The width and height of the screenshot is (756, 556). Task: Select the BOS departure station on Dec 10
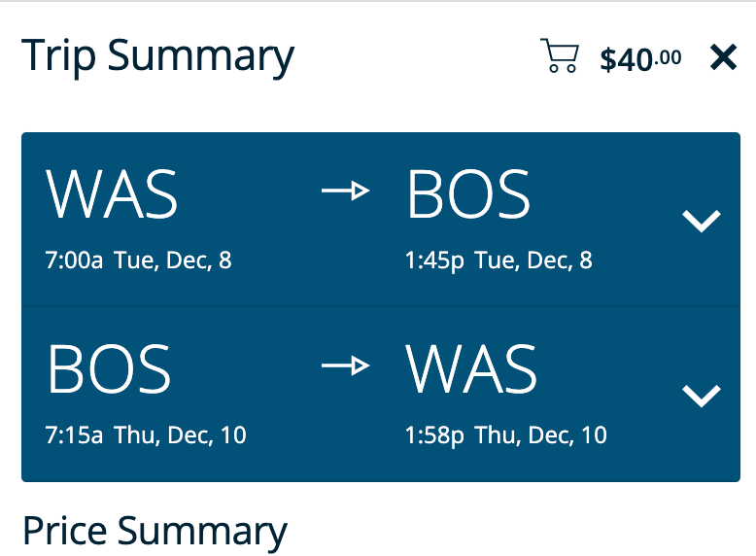pos(109,369)
